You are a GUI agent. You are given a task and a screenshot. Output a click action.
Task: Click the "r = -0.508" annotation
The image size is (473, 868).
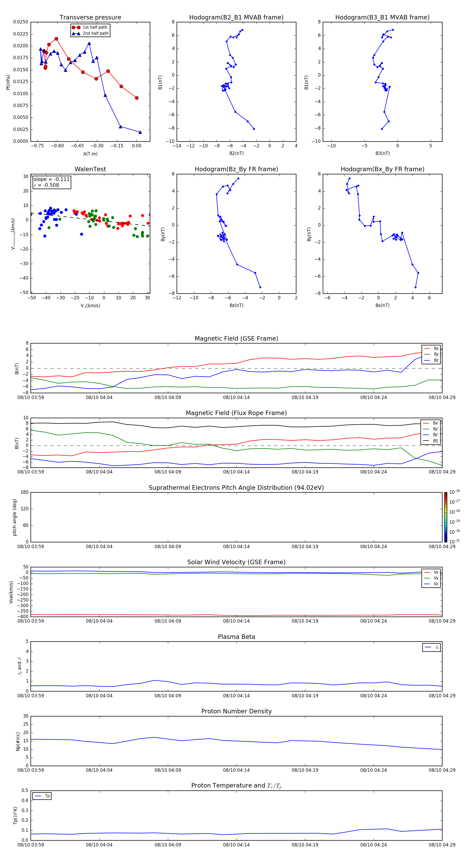click(x=47, y=185)
